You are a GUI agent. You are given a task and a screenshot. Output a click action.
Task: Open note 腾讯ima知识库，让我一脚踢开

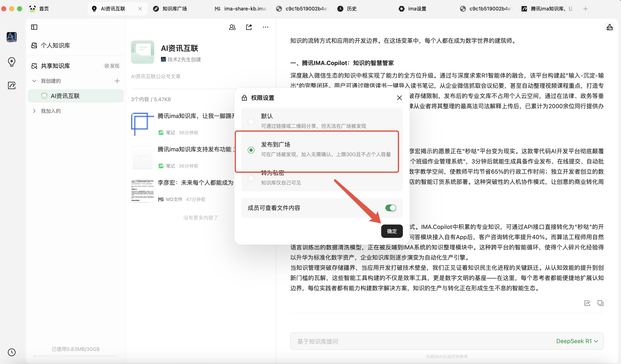point(196,116)
